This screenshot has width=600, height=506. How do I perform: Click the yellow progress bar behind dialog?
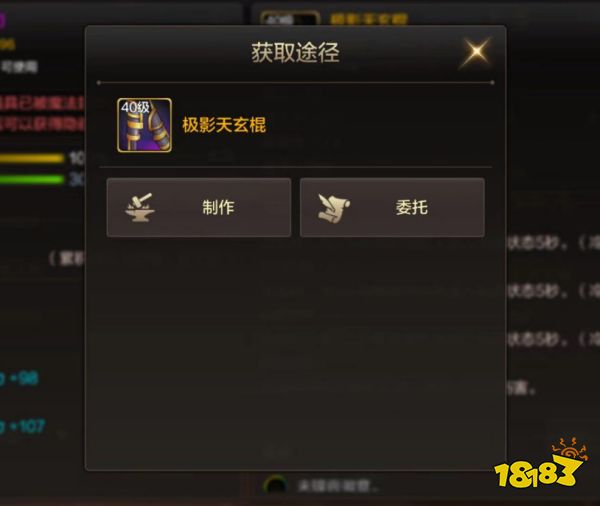click(32, 158)
